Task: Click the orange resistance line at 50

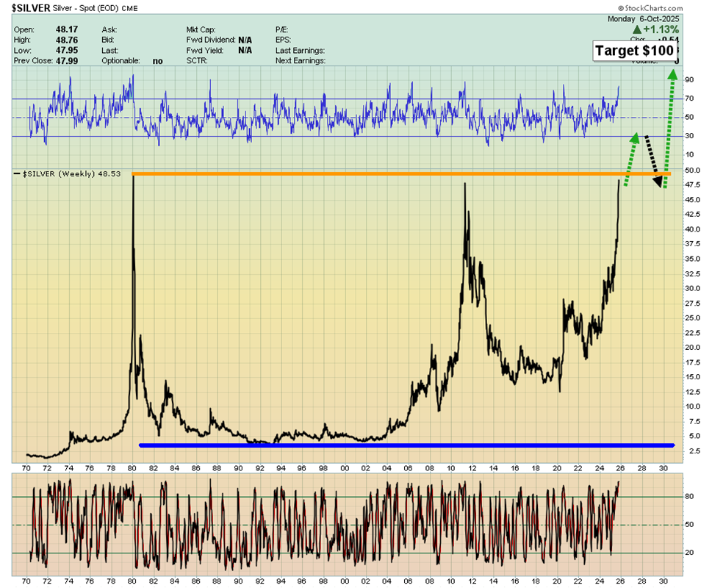Action: pyautogui.click(x=367, y=174)
